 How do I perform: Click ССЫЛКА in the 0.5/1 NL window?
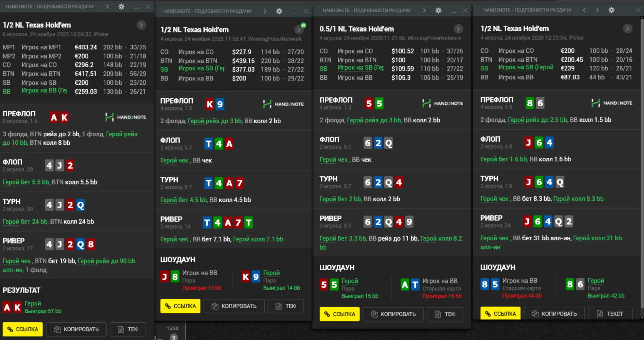(340, 314)
